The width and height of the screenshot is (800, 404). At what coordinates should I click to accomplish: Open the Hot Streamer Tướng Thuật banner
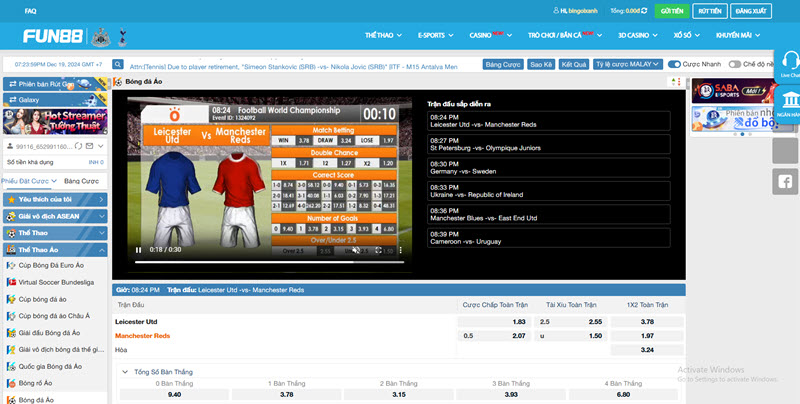[55, 121]
